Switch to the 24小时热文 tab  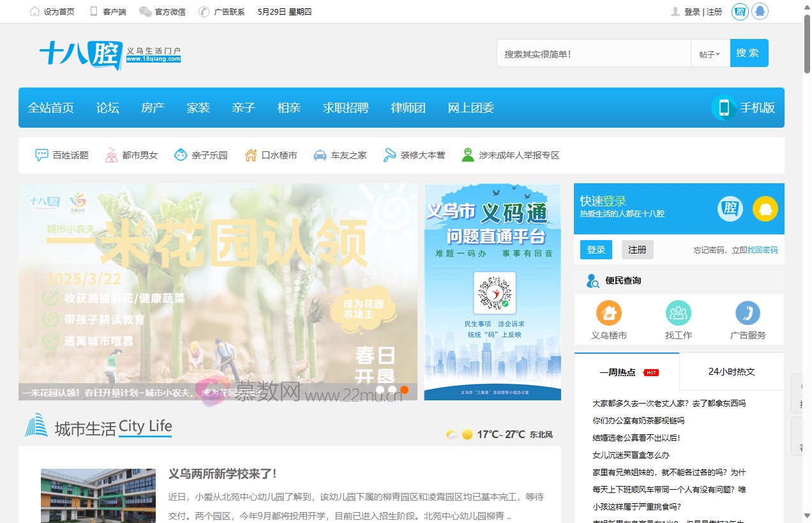(731, 372)
